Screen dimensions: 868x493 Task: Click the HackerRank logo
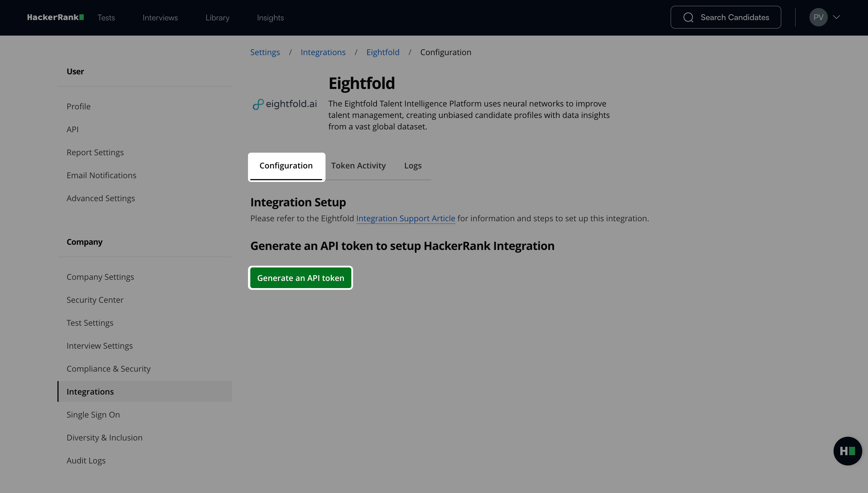(55, 17)
